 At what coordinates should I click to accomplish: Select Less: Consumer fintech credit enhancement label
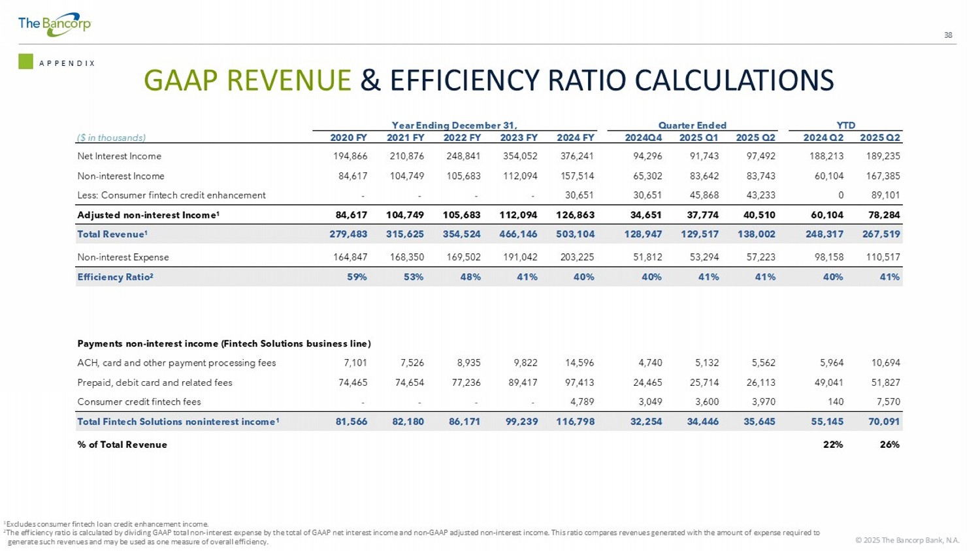[x=171, y=195]
